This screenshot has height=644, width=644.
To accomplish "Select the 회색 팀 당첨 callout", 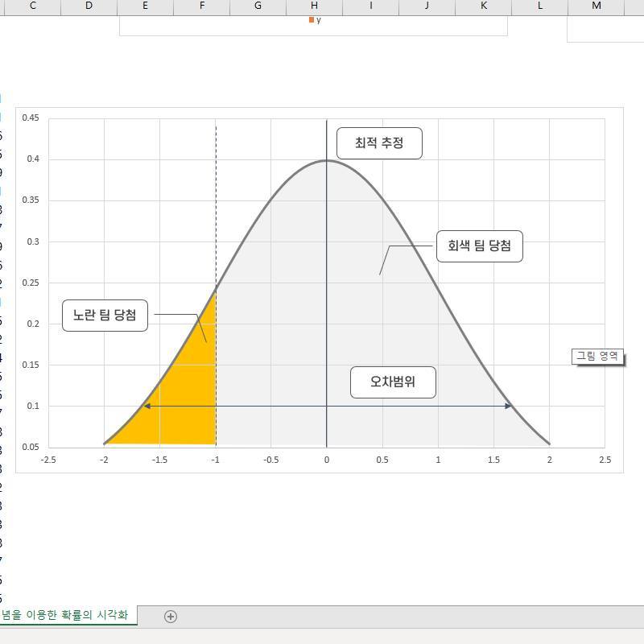I will (x=479, y=246).
